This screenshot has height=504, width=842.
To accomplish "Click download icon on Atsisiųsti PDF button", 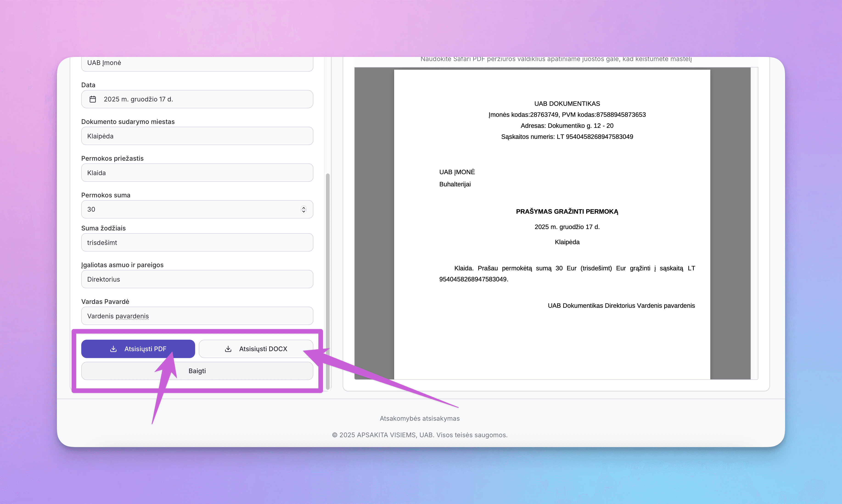I will 113,349.
